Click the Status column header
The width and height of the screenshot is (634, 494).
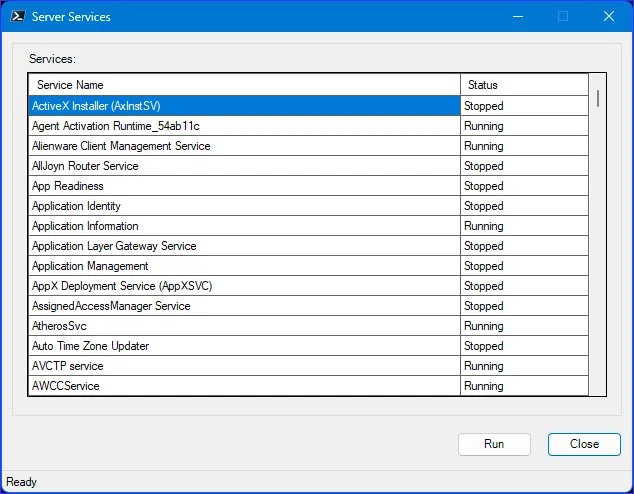pos(524,85)
